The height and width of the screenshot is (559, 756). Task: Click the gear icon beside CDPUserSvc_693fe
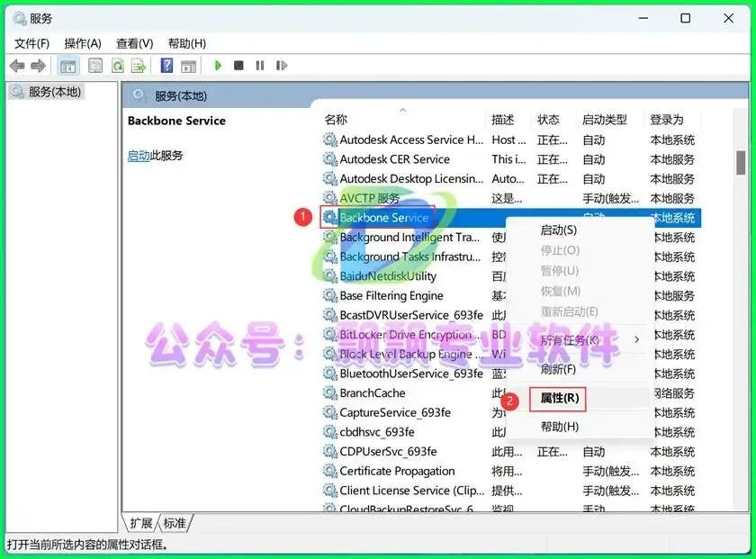[x=329, y=452]
